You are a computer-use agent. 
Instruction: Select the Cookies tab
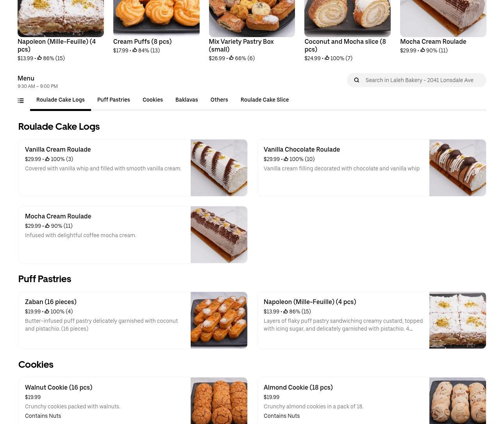coord(152,100)
